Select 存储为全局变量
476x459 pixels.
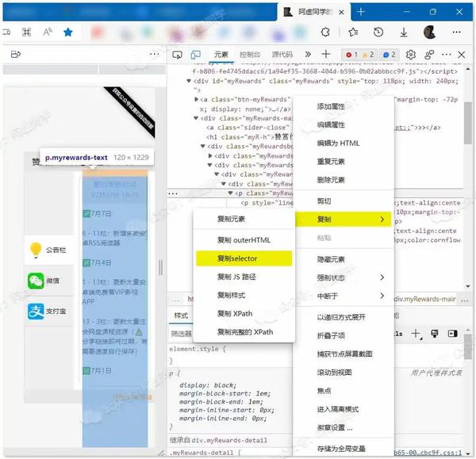[x=344, y=449]
